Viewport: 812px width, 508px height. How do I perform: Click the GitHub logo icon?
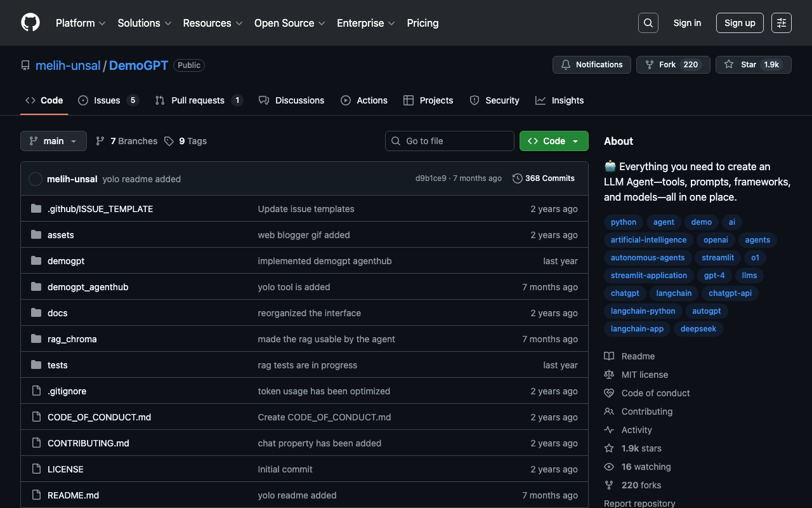[x=30, y=23]
